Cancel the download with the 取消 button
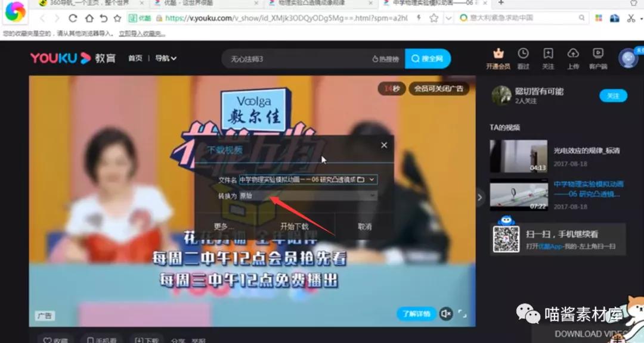The height and width of the screenshot is (343, 644). 364,226
